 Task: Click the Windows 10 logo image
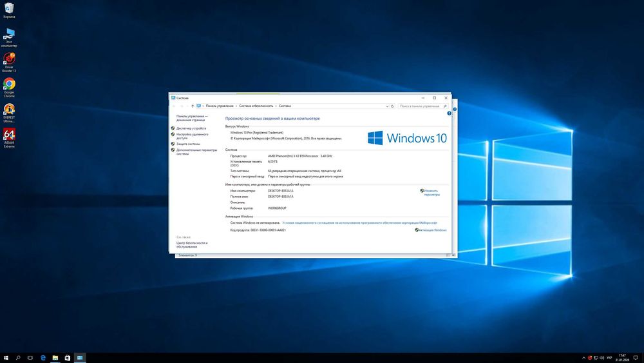pos(407,138)
